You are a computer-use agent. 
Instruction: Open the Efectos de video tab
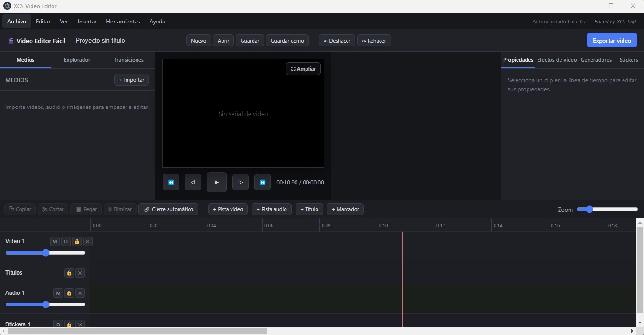(x=557, y=60)
